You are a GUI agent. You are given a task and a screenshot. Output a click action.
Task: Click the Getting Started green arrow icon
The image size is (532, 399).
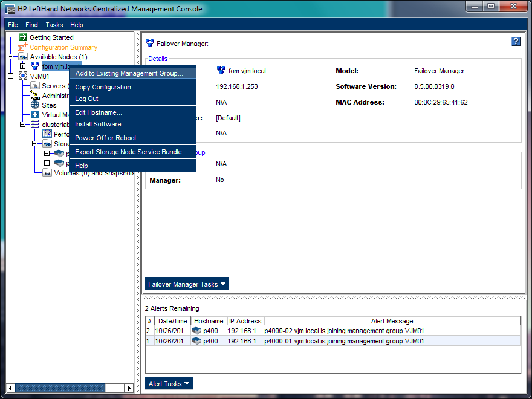[23, 37]
